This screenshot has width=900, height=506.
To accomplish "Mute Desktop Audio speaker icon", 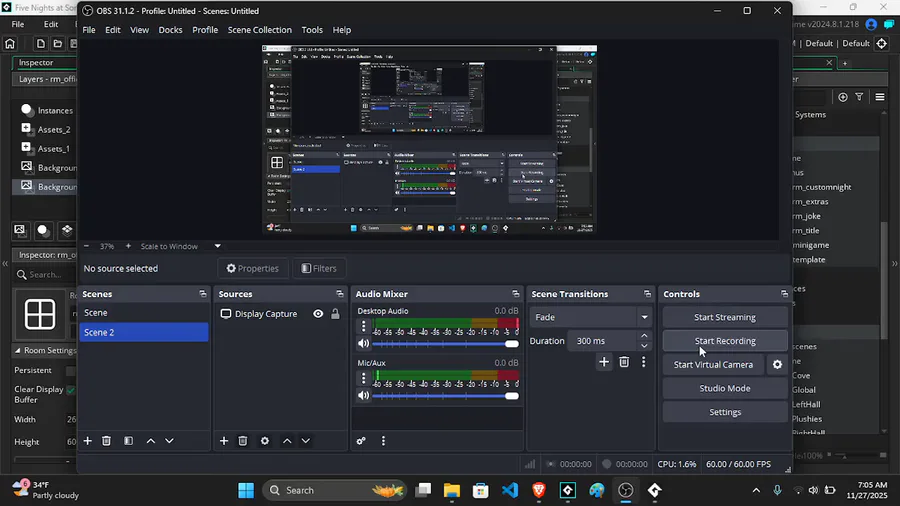I will click(x=363, y=344).
